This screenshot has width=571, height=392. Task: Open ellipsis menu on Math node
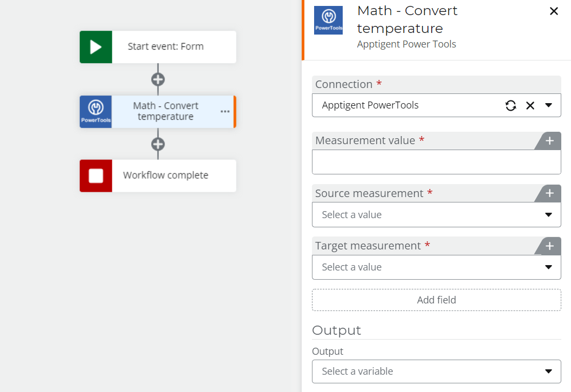[x=225, y=112]
